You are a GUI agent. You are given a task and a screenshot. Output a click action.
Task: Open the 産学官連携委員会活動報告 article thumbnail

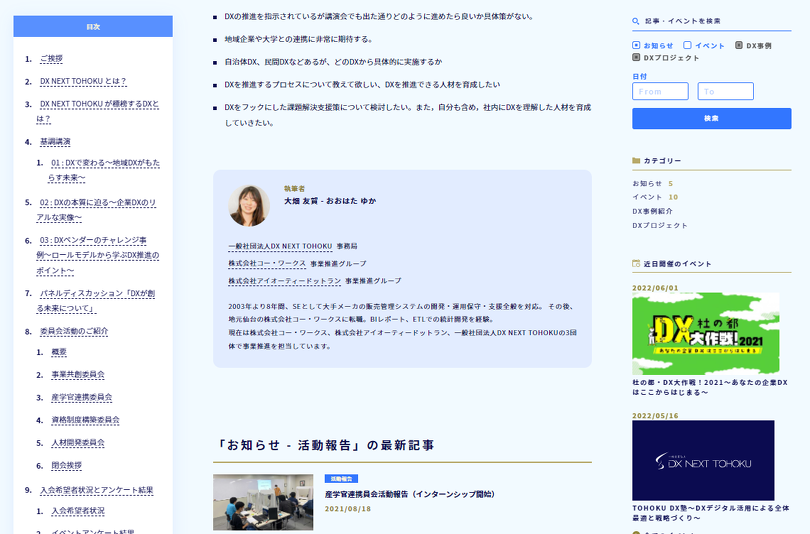pyautogui.click(x=262, y=501)
